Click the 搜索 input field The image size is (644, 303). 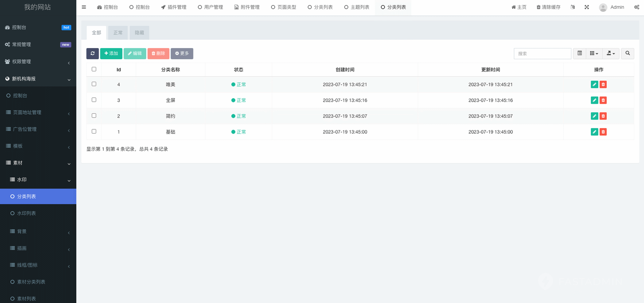tap(542, 54)
